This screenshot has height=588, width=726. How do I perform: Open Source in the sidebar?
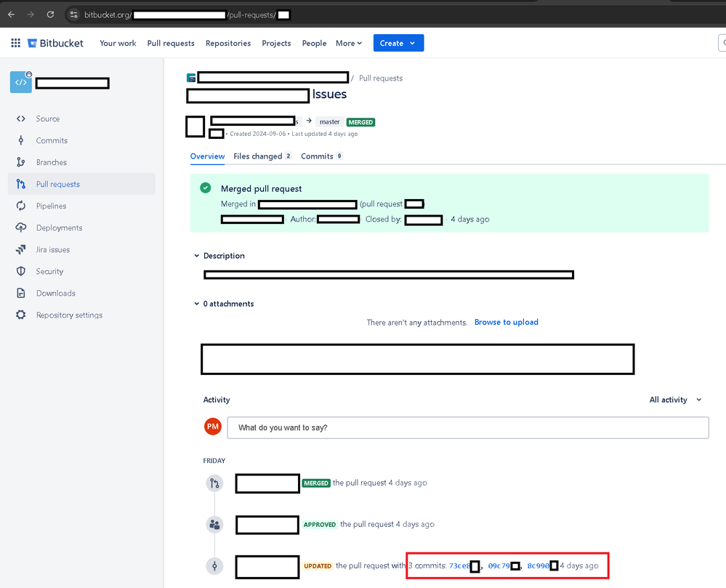(48, 118)
